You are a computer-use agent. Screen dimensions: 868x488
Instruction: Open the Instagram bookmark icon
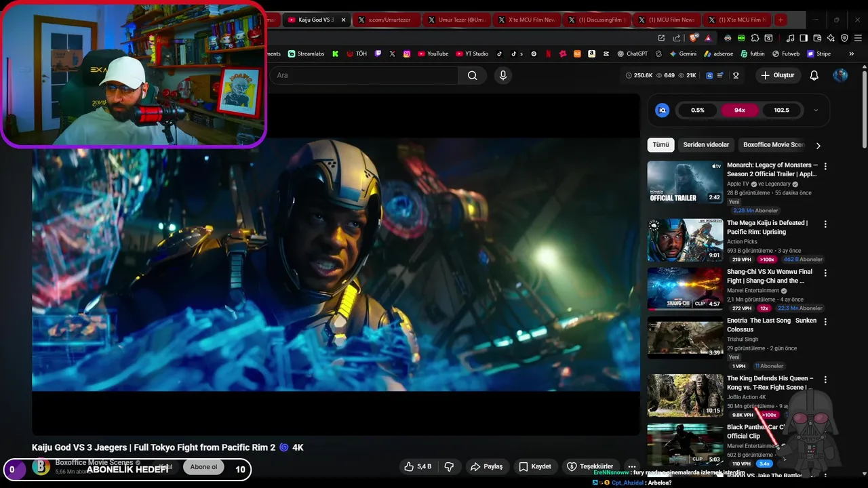tap(407, 54)
